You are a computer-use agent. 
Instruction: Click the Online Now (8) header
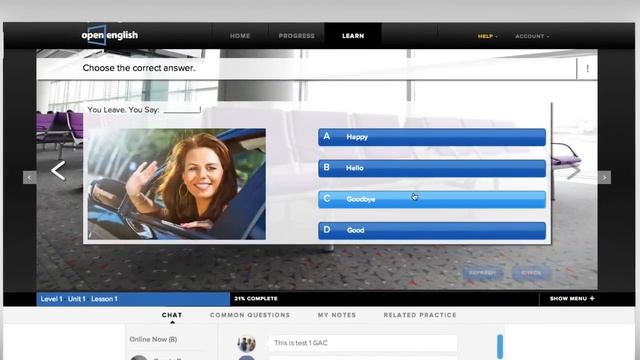point(153,339)
